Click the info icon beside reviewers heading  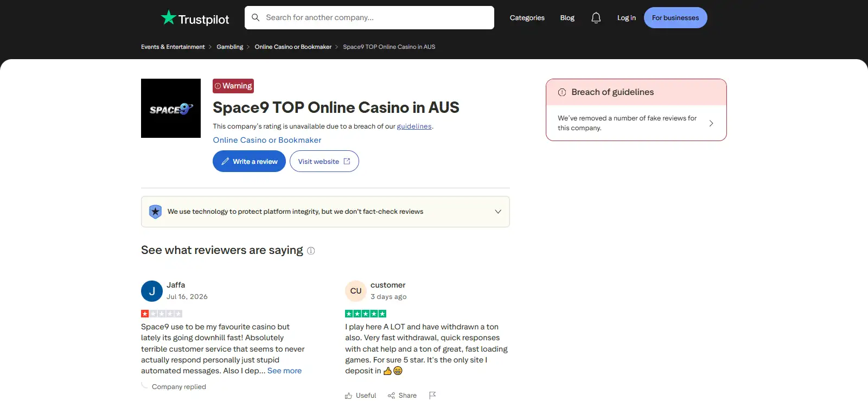tap(311, 251)
